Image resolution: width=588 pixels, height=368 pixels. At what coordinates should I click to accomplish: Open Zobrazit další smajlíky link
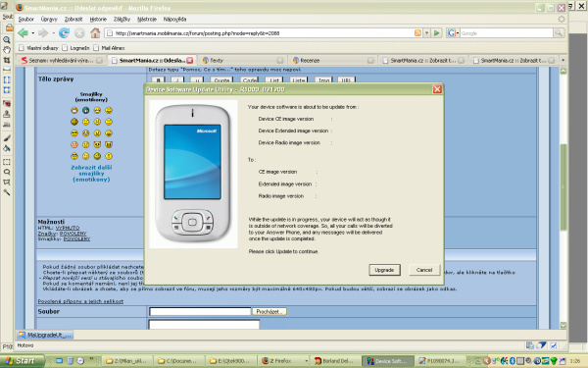coord(91,174)
